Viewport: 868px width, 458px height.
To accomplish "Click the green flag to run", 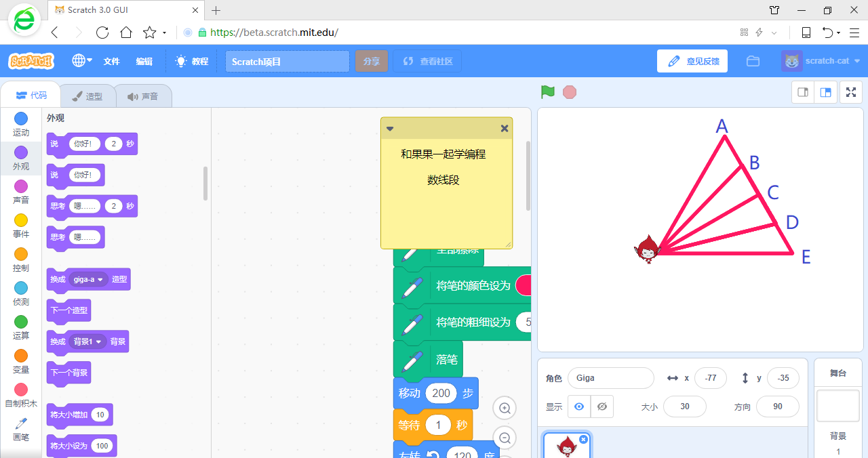I will (x=548, y=92).
